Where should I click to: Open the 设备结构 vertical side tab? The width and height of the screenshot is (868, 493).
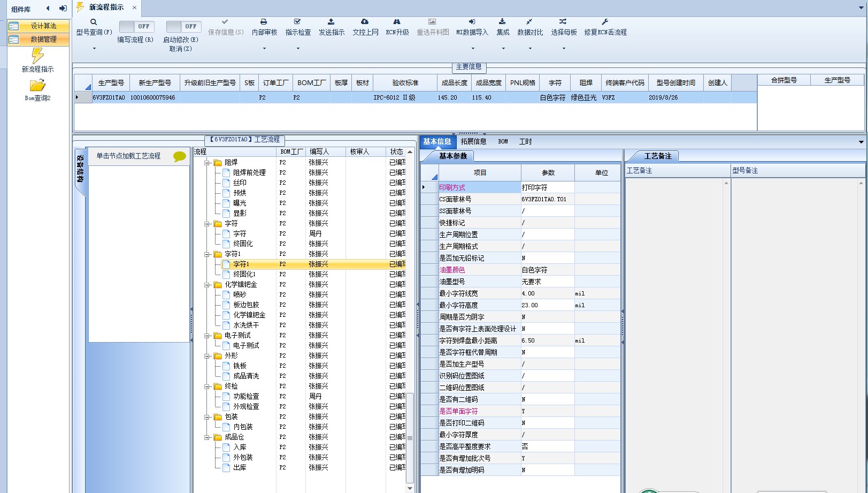pyautogui.click(x=80, y=169)
